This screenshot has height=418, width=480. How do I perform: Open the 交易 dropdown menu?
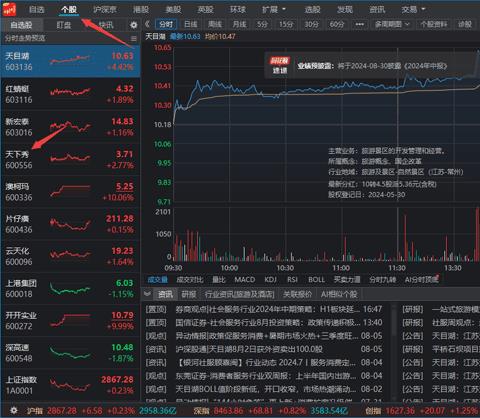point(413,9)
